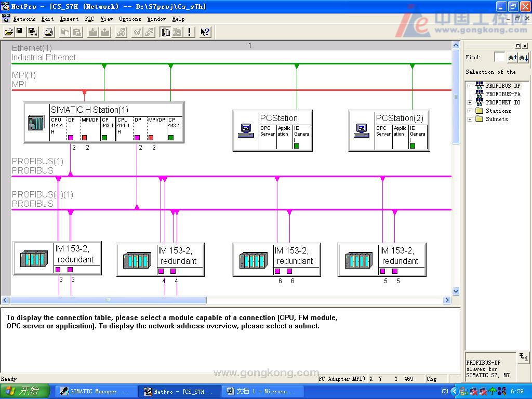The width and height of the screenshot is (532, 399).
Task: Click the Save and Compile icon
Action: click(33, 32)
